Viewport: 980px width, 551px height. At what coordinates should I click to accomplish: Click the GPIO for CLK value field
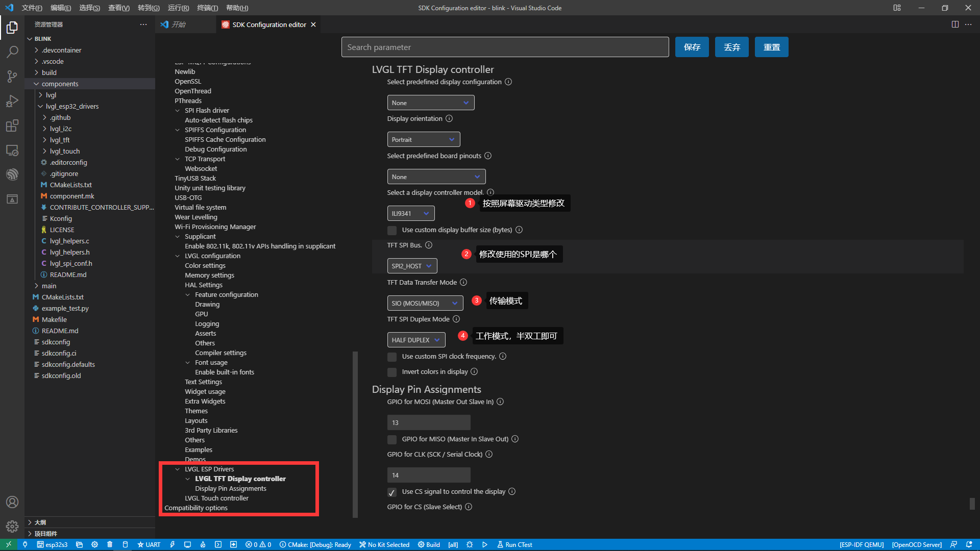[x=429, y=475]
